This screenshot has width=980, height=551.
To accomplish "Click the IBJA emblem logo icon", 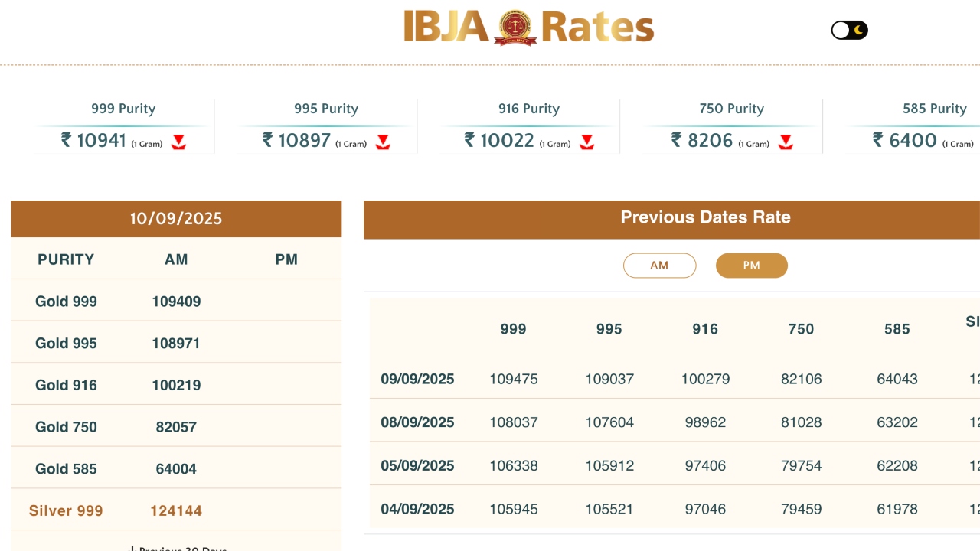I will [514, 28].
